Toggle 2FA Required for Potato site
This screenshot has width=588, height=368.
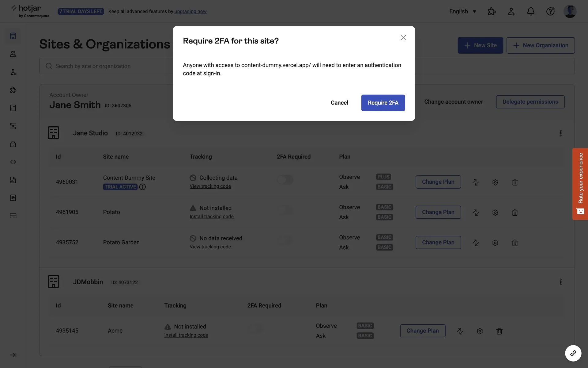click(285, 210)
